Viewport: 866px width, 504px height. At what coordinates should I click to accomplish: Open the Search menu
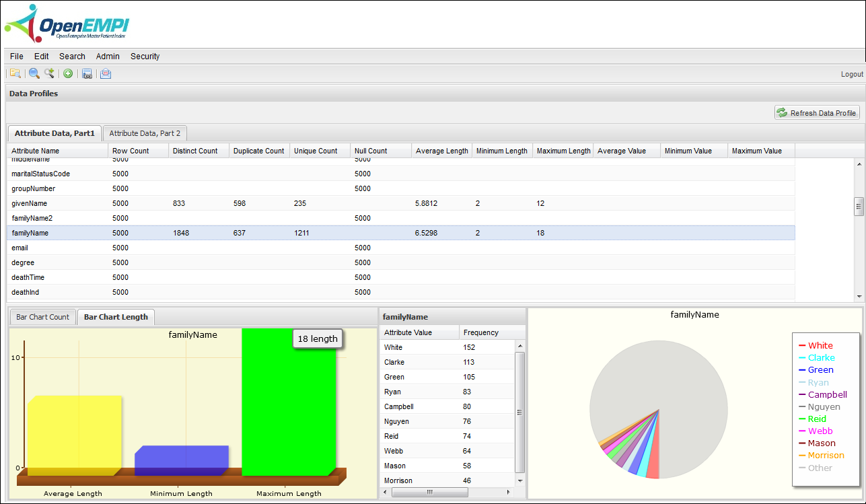click(72, 57)
